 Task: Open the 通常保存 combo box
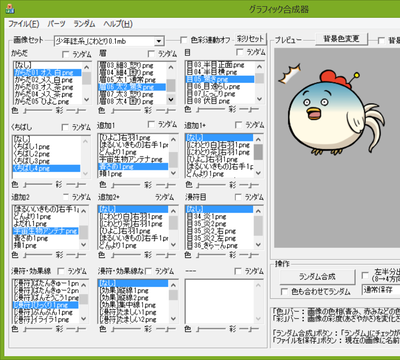[382, 289]
